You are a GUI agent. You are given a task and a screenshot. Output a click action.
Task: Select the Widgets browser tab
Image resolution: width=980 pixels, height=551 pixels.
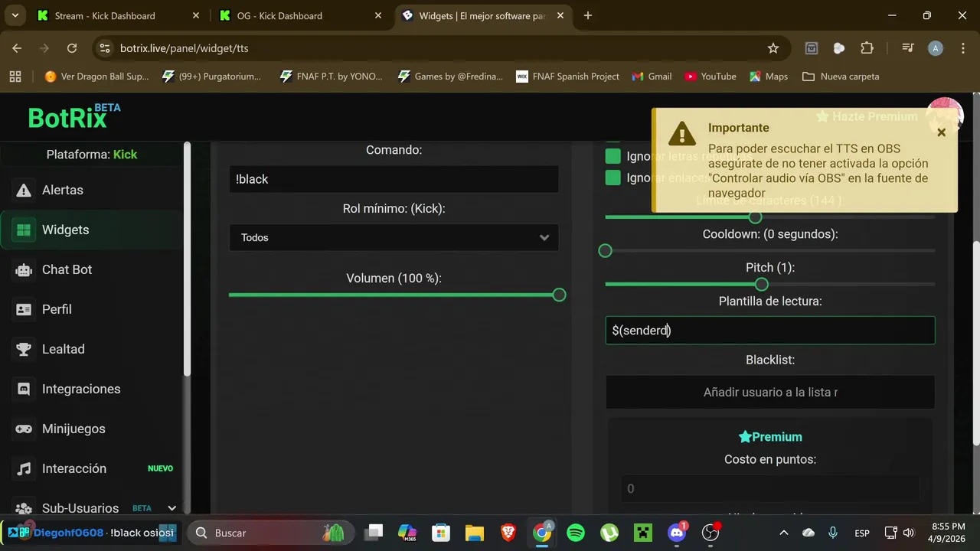pyautogui.click(x=482, y=15)
